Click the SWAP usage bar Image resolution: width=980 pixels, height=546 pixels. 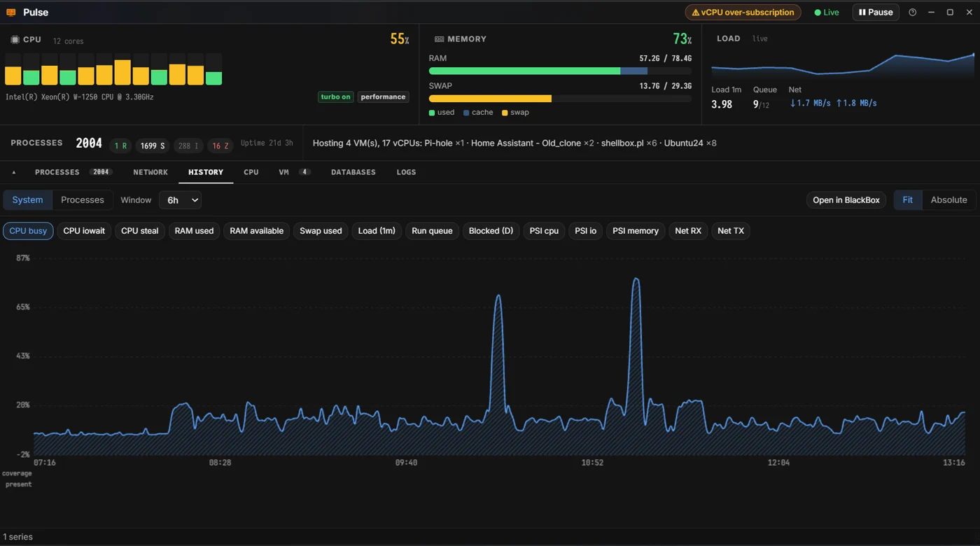click(x=560, y=99)
